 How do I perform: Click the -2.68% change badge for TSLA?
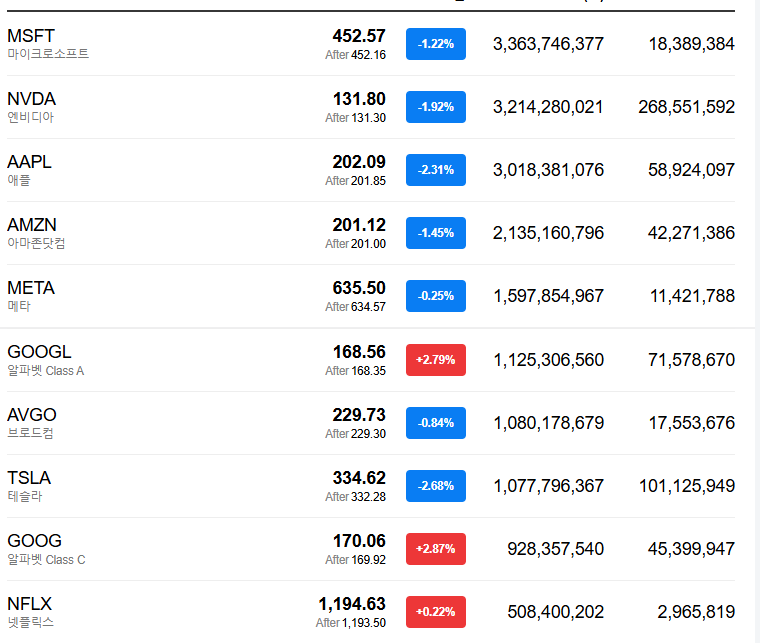pyautogui.click(x=436, y=486)
